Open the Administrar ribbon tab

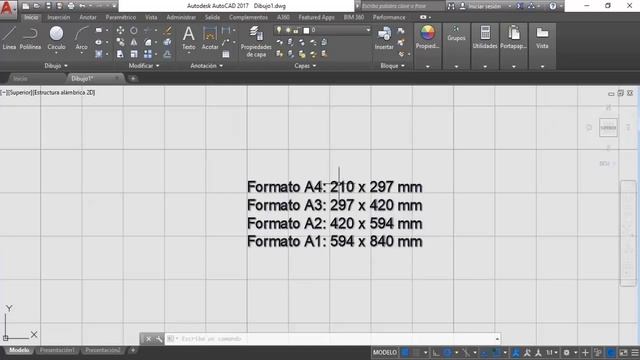[181, 18]
